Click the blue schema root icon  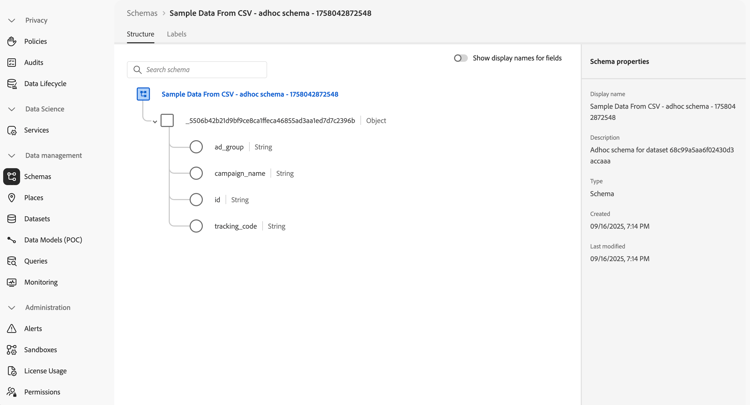coord(143,94)
